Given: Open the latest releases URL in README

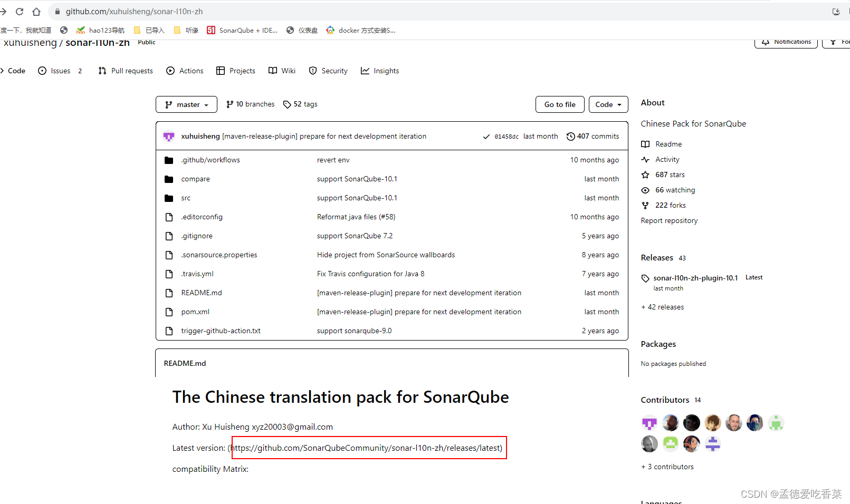Looking at the screenshot, I should point(367,448).
